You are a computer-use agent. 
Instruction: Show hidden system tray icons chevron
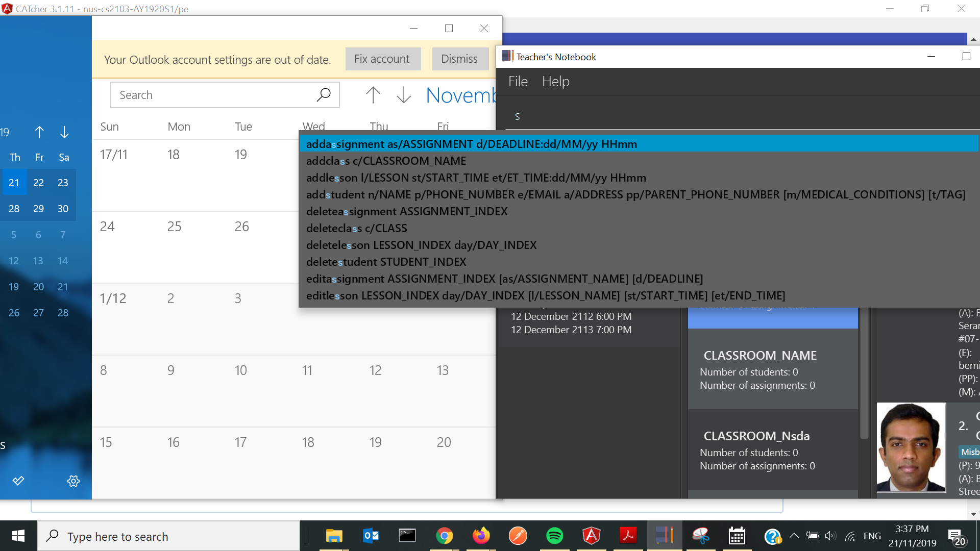(794, 536)
